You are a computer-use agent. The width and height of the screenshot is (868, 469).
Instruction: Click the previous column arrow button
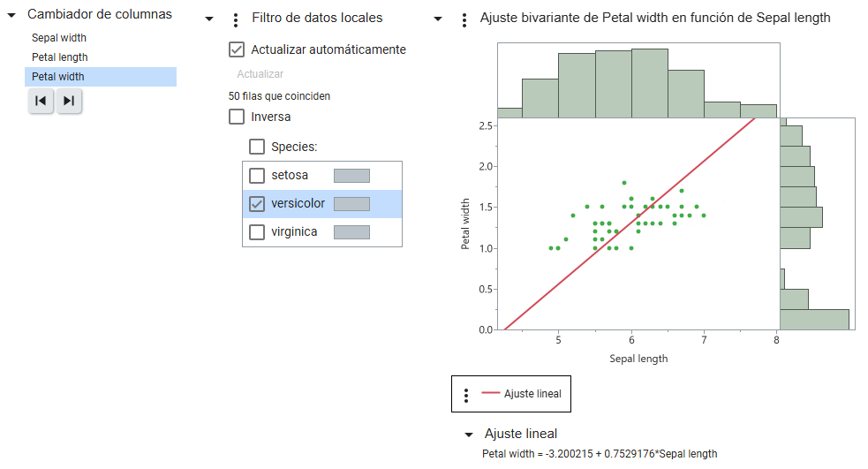(x=41, y=102)
